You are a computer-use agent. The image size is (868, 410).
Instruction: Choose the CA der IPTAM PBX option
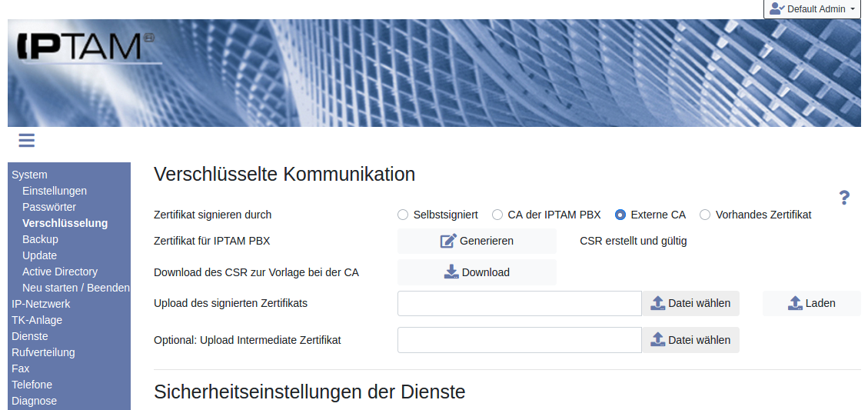tap(497, 215)
